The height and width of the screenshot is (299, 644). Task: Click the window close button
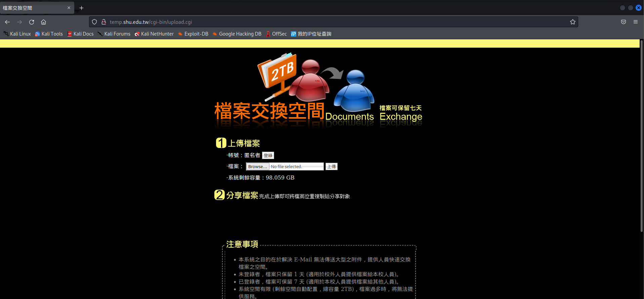[x=639, y=8]
